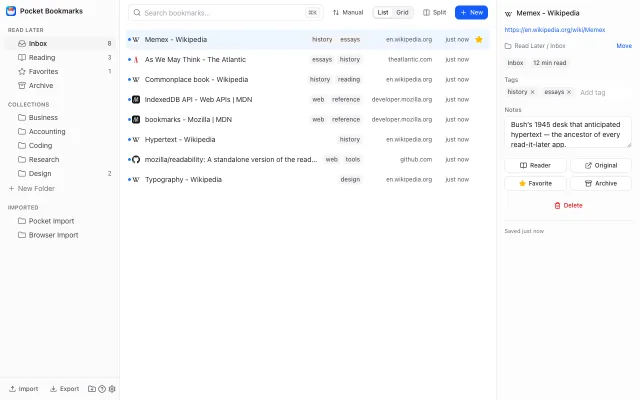Open the Inbox folder
Image resolution: width=640 pixels, height=400 pixels.
(x=60, y=43)
